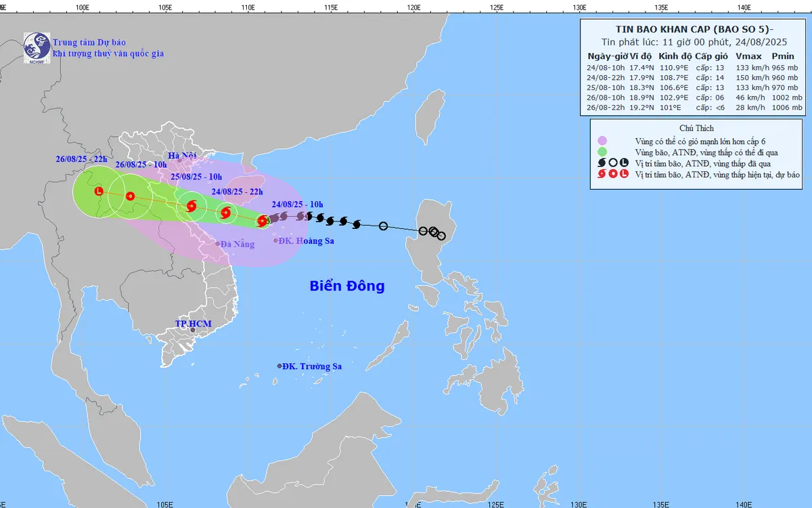The image size is (812, 508).
Task: Click the TP.HCM city marker dot
Action: tap(193, 331)
